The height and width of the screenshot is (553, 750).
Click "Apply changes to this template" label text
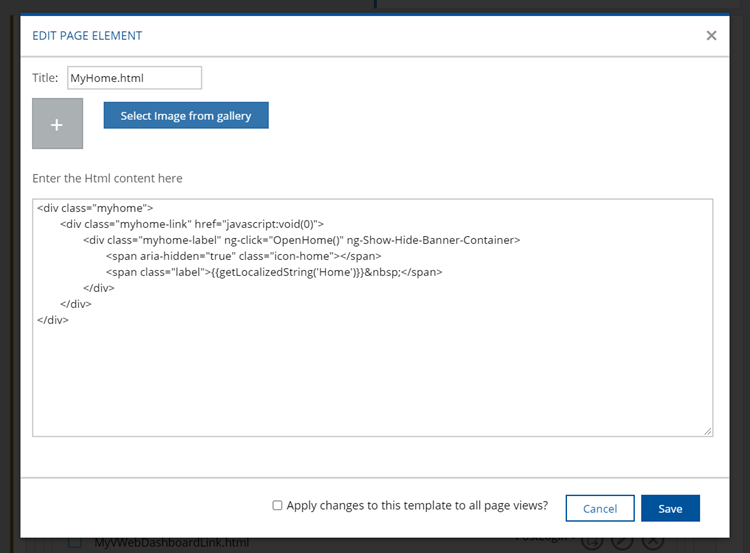click(x=417, y=506)
